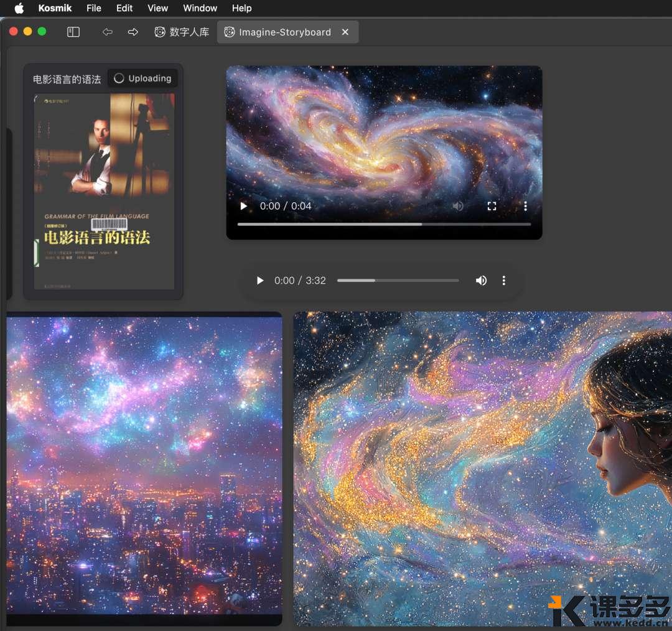Open the View menu
Screen dimensions: 672x631
(x=157, y=8)
